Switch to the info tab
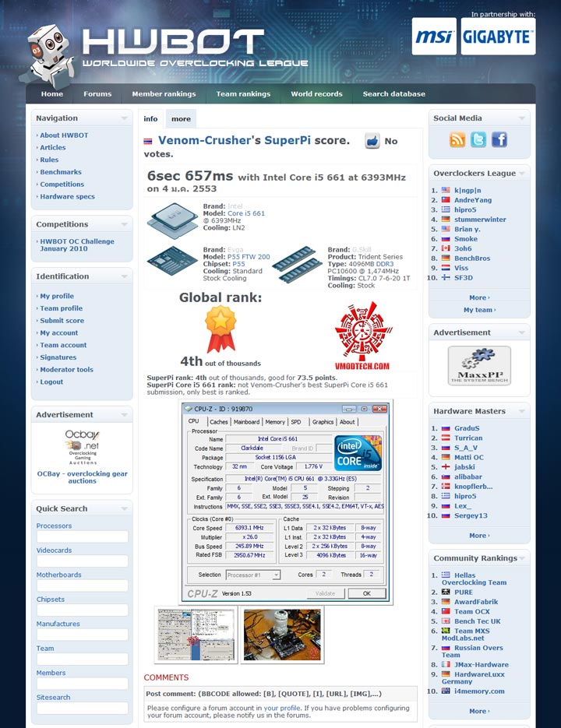Viewport: 561px width, 728px height. click(x=150, y=119)
